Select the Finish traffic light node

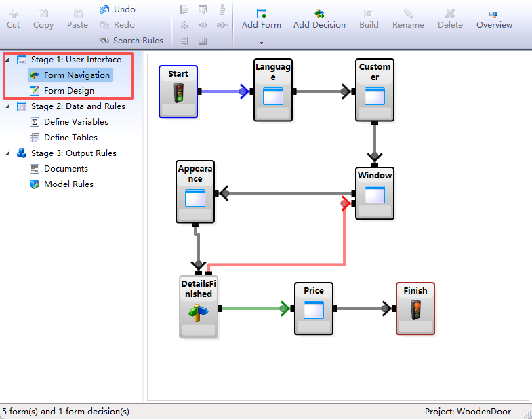pos(415,308)
